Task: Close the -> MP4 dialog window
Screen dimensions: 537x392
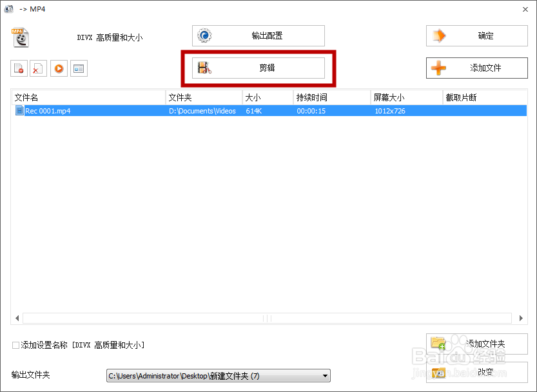Action: click(525, 10)
